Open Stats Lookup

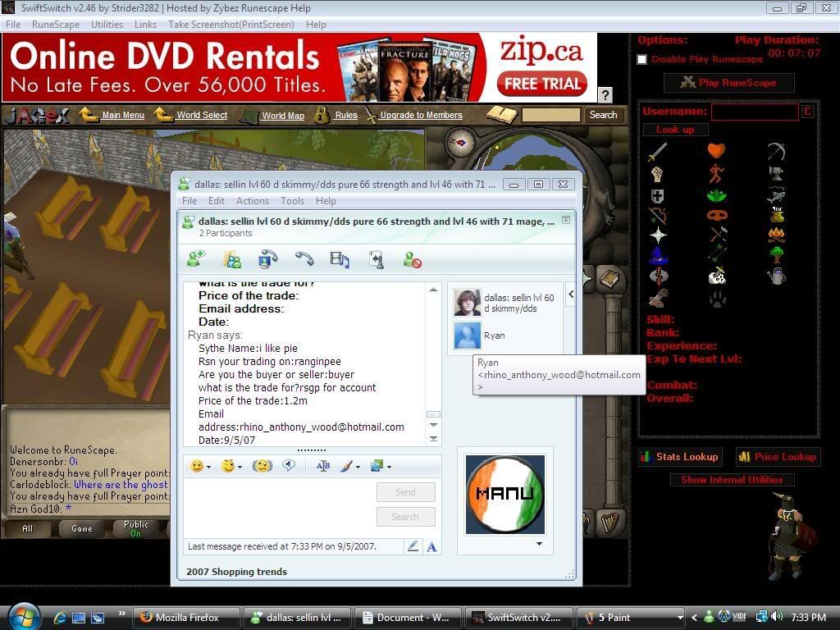click(680, 457)
